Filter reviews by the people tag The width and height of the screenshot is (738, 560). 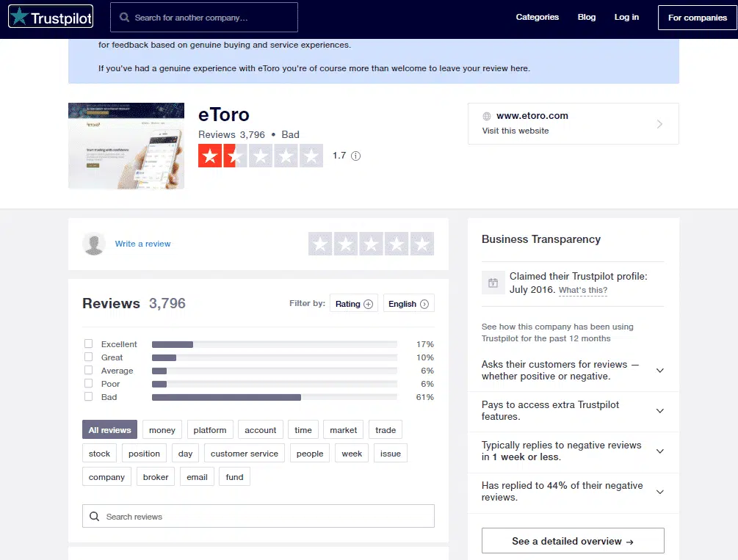pos(310,453)
